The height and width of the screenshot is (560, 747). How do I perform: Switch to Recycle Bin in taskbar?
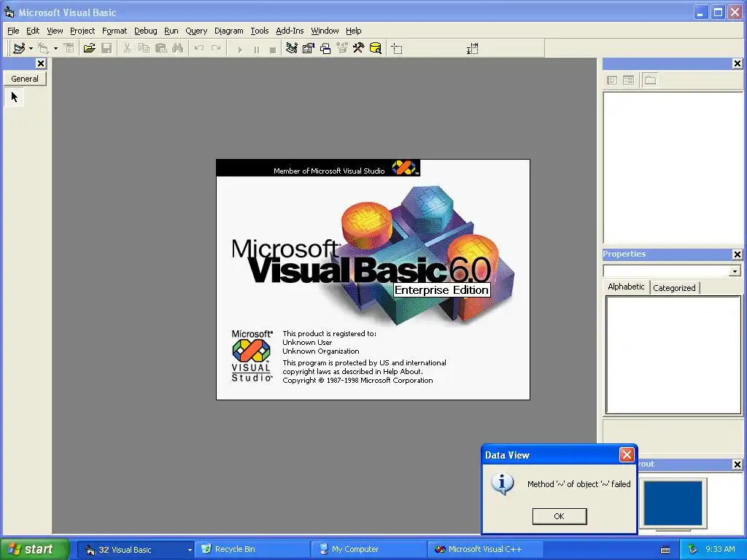click(x=252, y=550)
